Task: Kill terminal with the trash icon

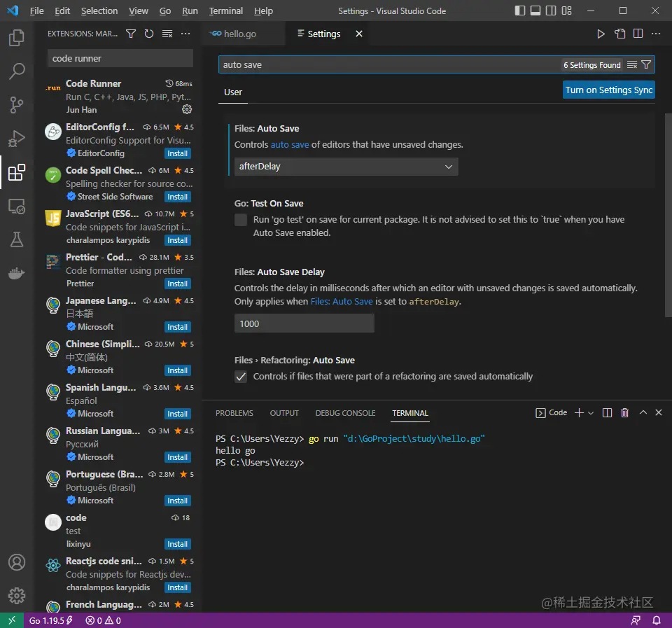Action: click(625, 412)
